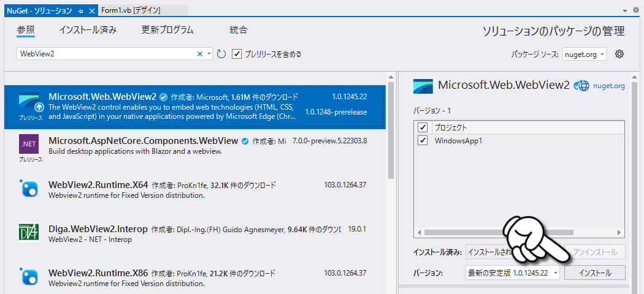The image size is (644, 294).
Task: Open the 更新プログラム tab
Action: coord(167,30)
